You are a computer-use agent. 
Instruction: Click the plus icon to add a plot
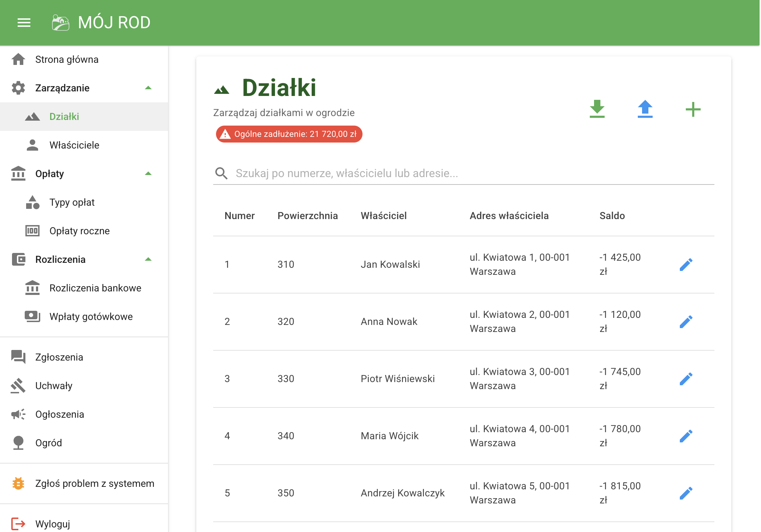pos(693,109)
